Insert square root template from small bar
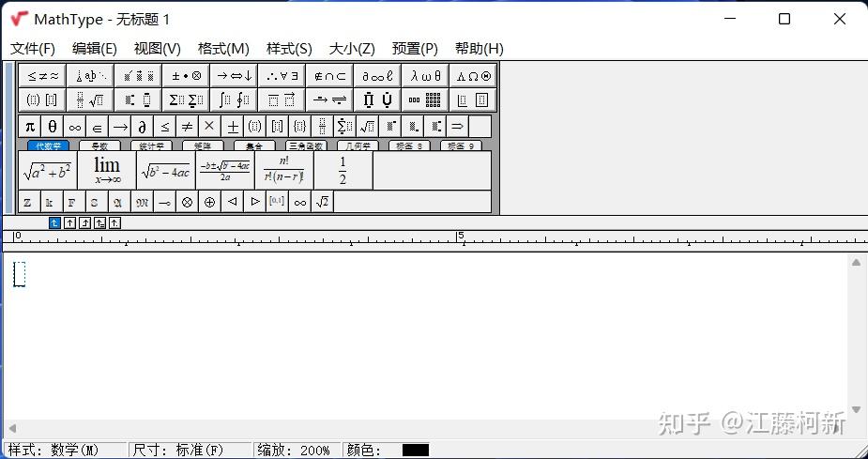Viewport: 868px width, 459px height. [368, 126]
